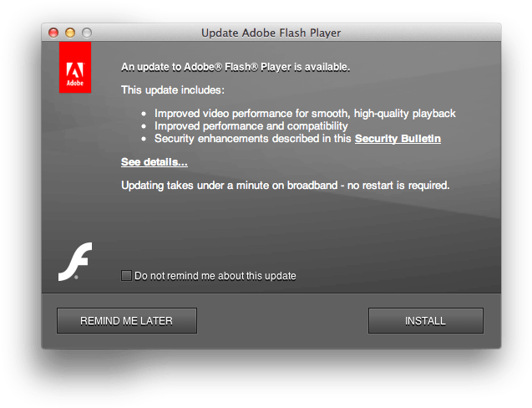Click the gray zoom window button

point(87,33)
